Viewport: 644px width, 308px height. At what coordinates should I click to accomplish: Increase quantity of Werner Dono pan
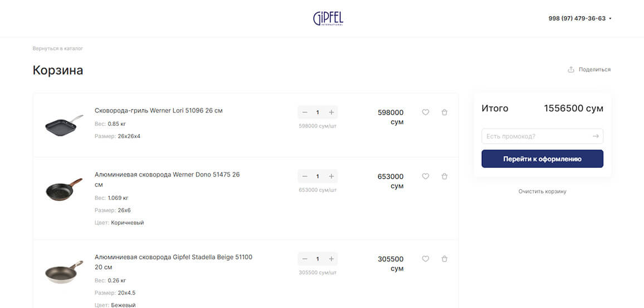pos(331,176)
